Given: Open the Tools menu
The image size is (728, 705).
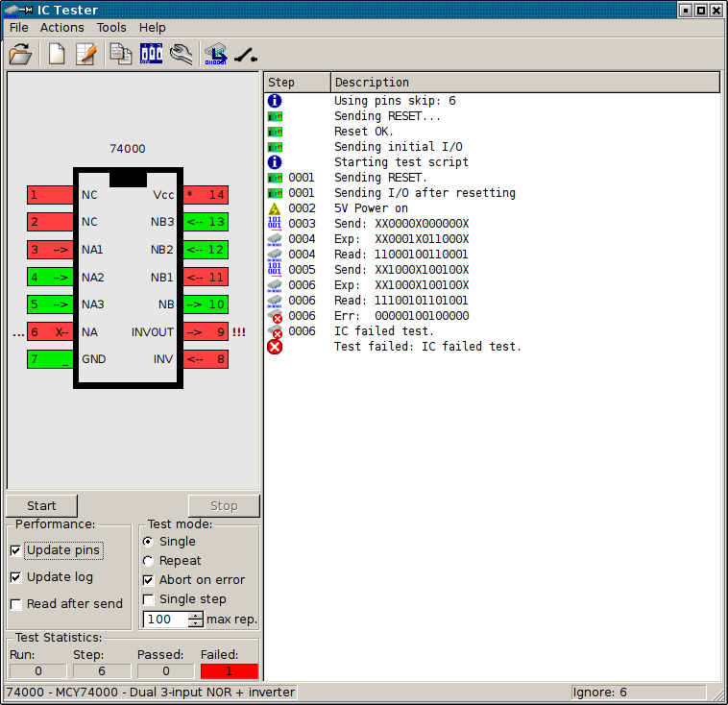Looking at the screenshot, I should (111, 28).
